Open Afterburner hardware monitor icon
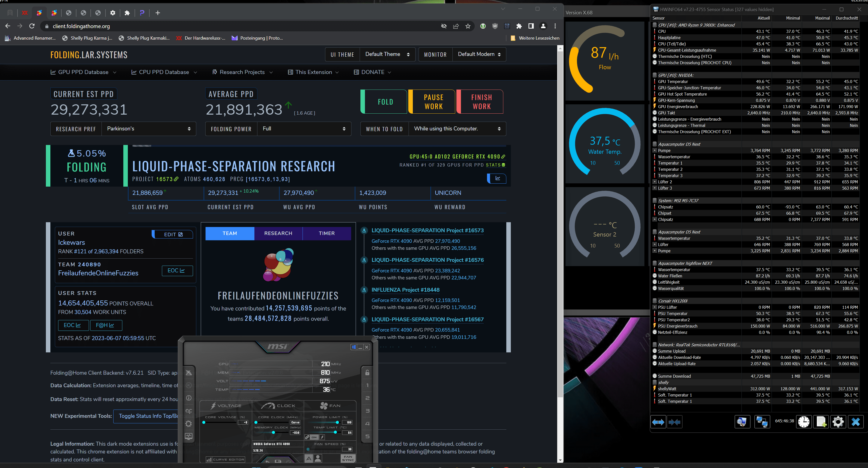The height and width of the screenshot is (468, 868). coord(189,436)
